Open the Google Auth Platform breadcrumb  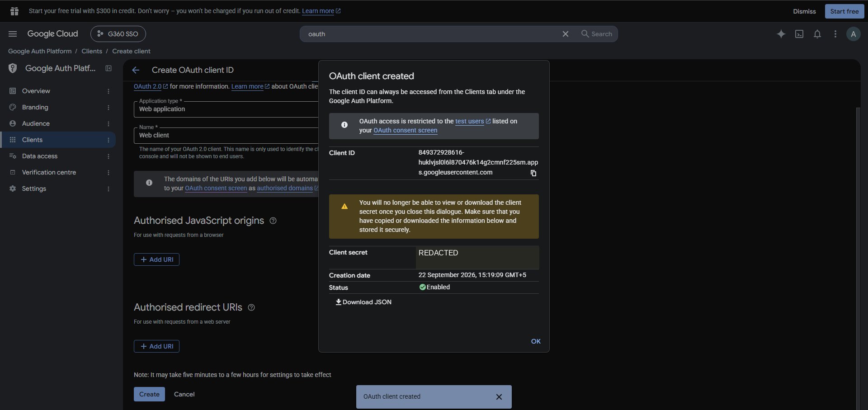pos(40,51)
